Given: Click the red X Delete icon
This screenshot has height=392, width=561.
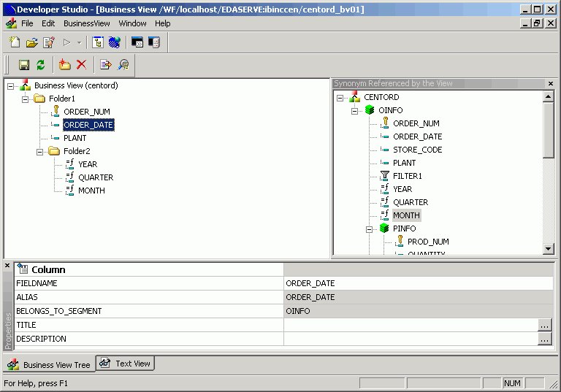Looking at the screenshot, I should (x=81, y=64).
